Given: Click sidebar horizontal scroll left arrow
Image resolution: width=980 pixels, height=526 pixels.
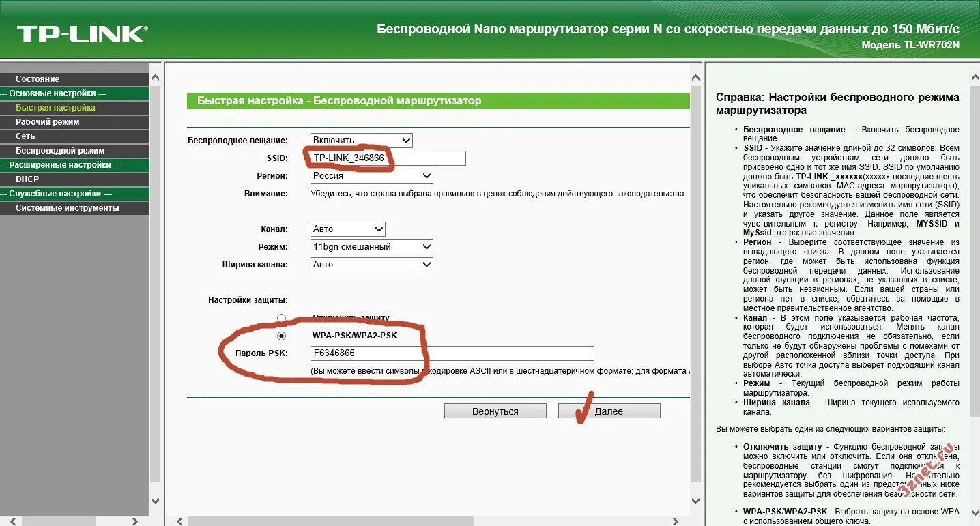Looking at the screenshot, I should coord(12,521).
